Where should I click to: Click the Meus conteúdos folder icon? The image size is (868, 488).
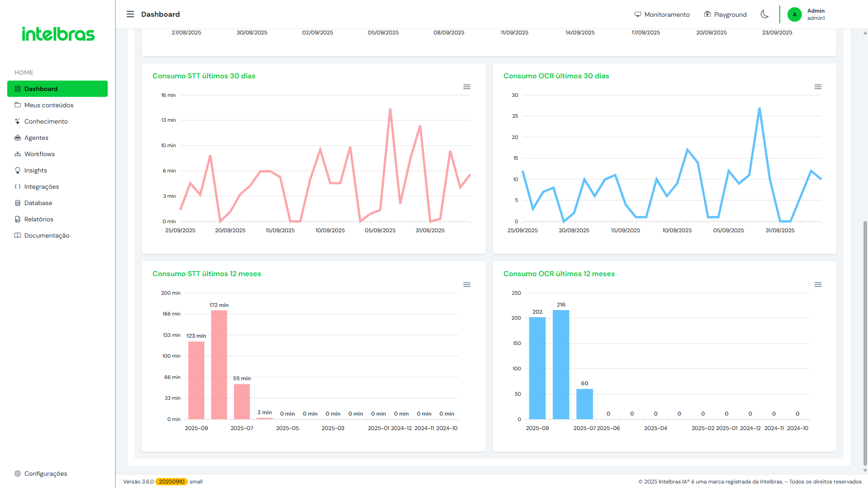click(x=18, y=105)
